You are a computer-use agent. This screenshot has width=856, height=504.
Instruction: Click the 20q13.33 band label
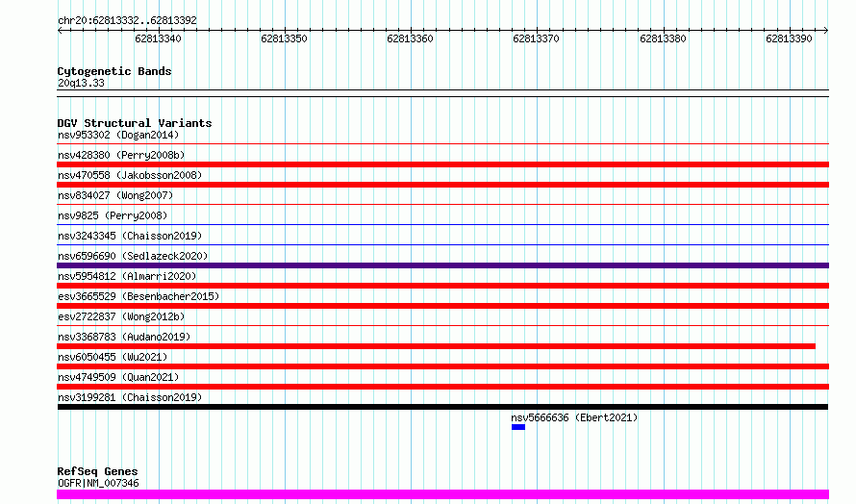click(81, 83)
